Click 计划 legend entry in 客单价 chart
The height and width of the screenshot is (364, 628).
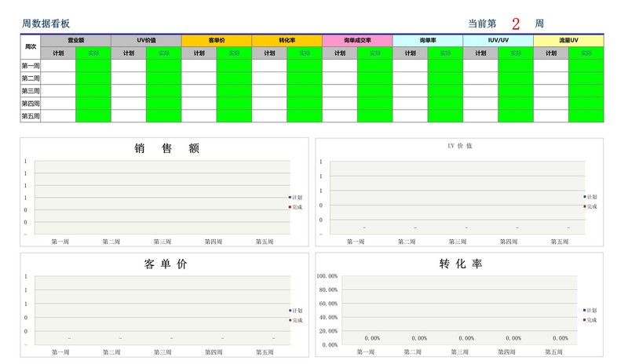(x=296, y=311)
